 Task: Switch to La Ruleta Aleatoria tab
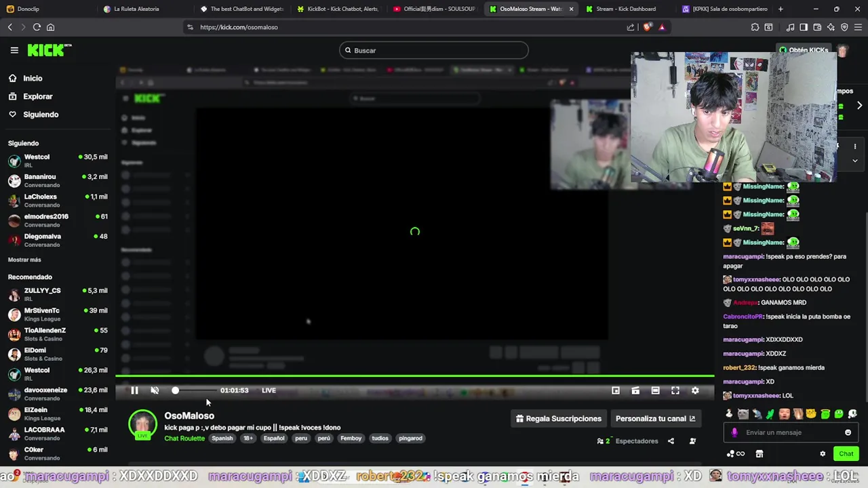click(136, 9)
